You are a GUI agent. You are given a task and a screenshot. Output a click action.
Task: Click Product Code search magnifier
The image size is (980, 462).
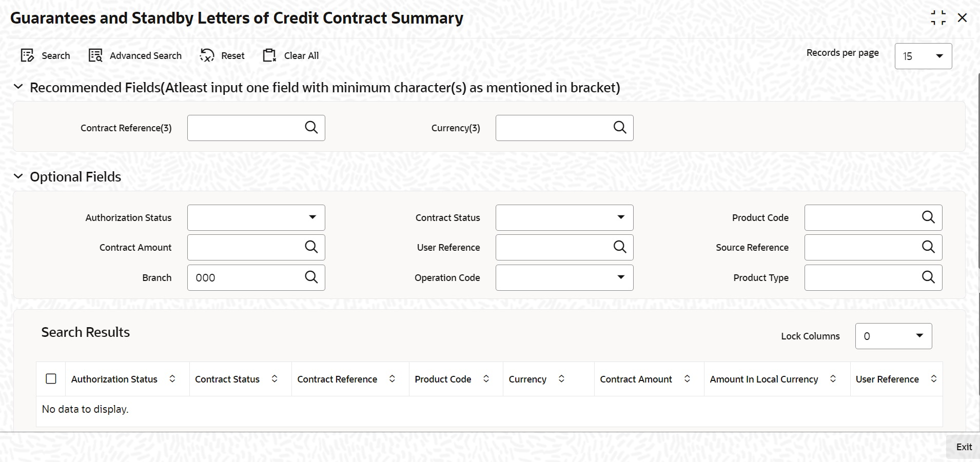point(928,217)
